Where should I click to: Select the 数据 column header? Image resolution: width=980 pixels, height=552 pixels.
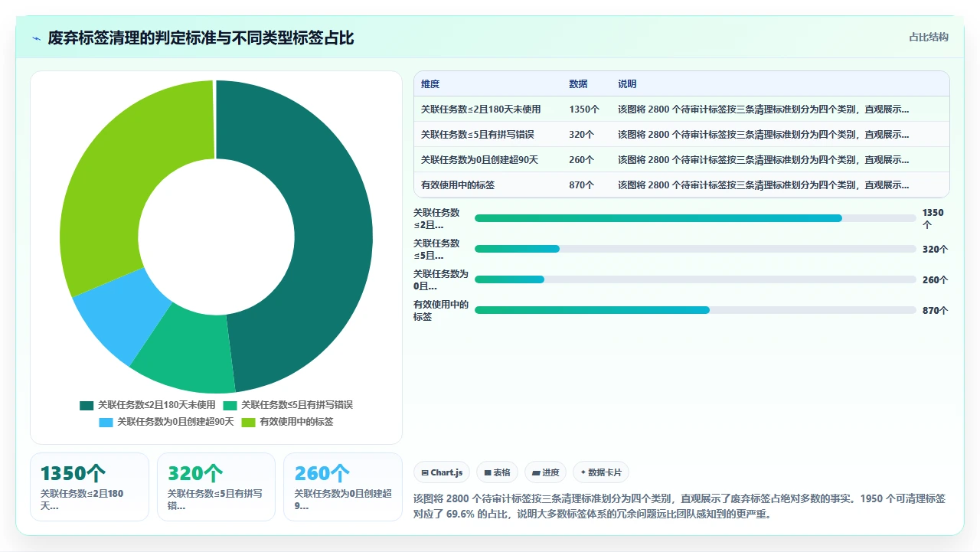pos(578,84)
